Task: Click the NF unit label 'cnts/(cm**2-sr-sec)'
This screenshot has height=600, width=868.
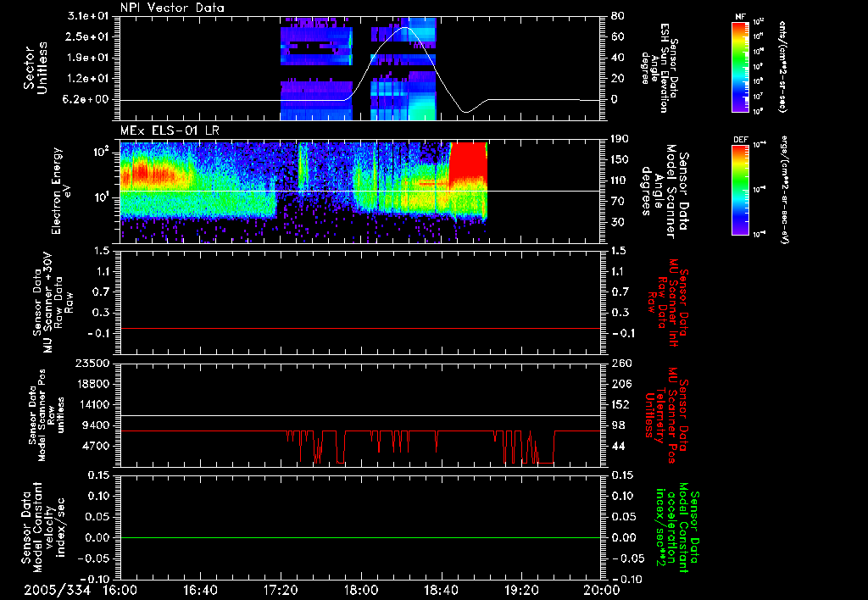Action: pyautogui.click(x=782, y=67)
